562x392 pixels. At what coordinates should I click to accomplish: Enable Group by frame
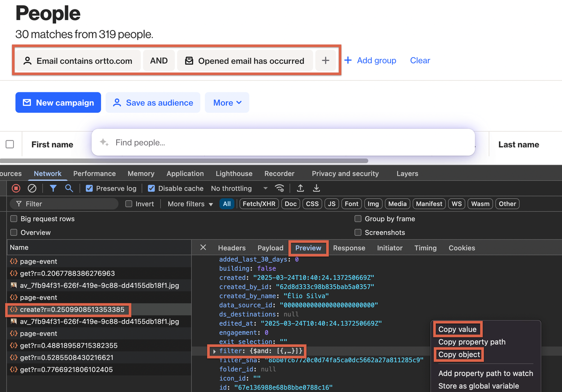click(358, 219)
